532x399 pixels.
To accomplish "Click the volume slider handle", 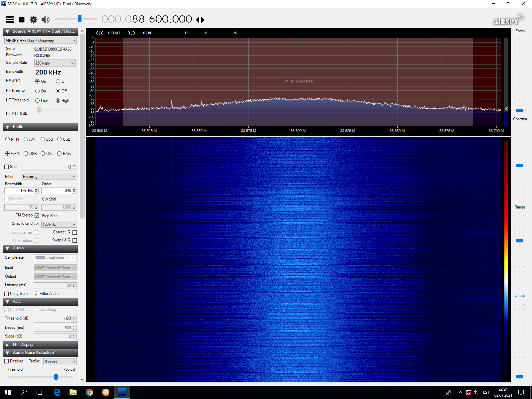I will pos(80,19).
